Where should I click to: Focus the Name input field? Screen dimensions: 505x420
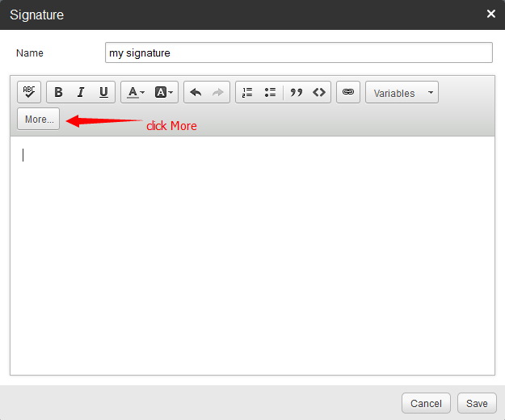pyautogui.click(x=298, y=52)
